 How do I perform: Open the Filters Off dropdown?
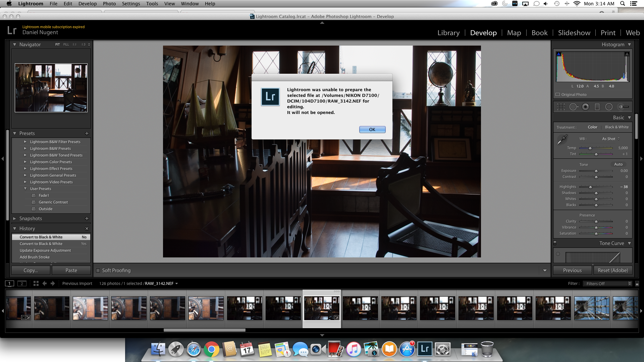(x=607, y=284)
